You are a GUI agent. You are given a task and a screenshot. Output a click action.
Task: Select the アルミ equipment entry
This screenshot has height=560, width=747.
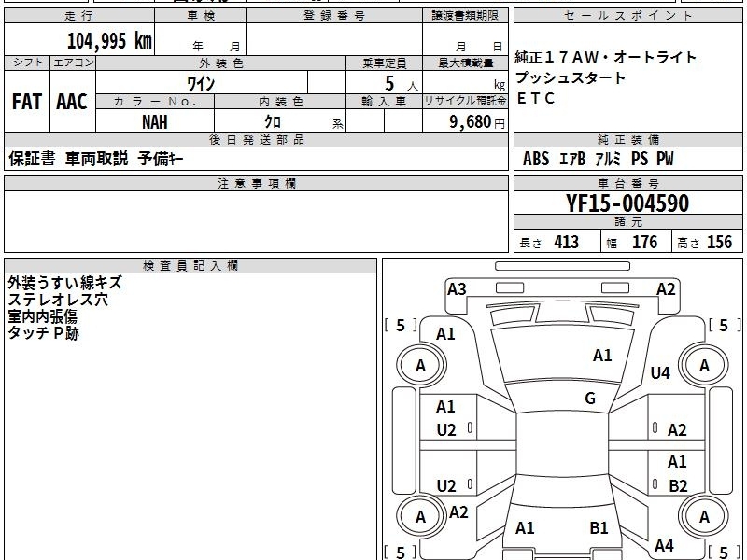[x=609, y=159]
